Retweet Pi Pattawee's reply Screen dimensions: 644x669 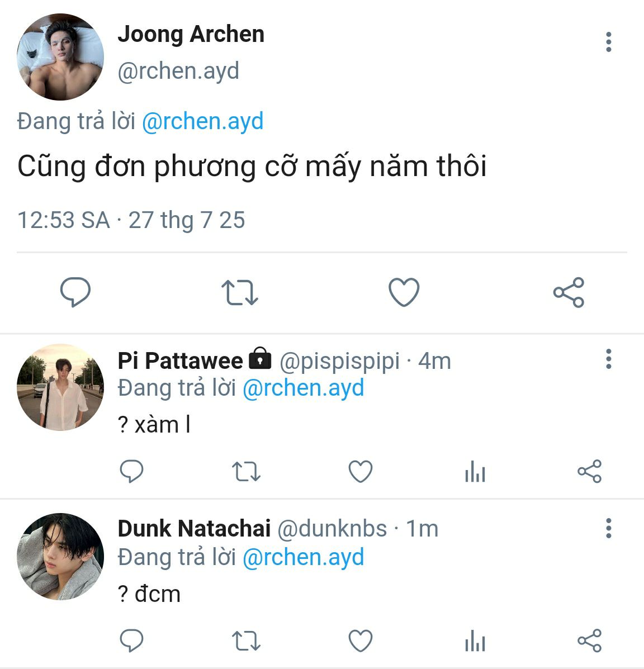click(x=246, y=472)
